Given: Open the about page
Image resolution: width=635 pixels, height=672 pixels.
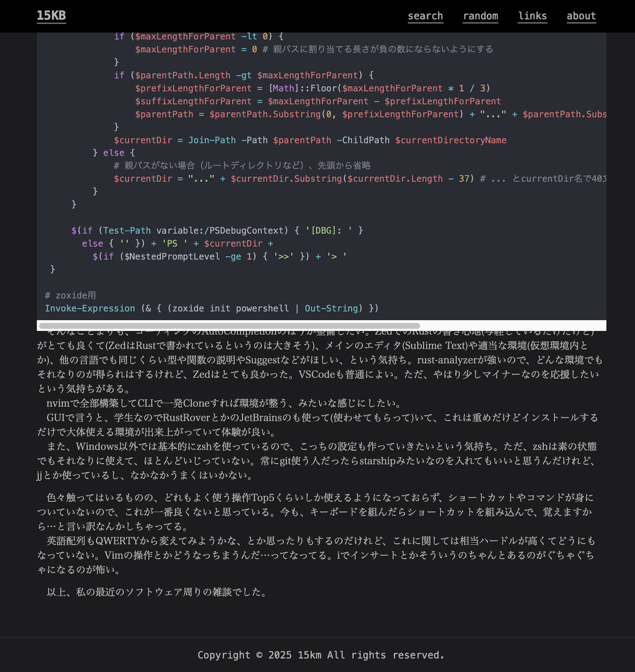Looking at the screenshot, I should [x=581, y=16].
